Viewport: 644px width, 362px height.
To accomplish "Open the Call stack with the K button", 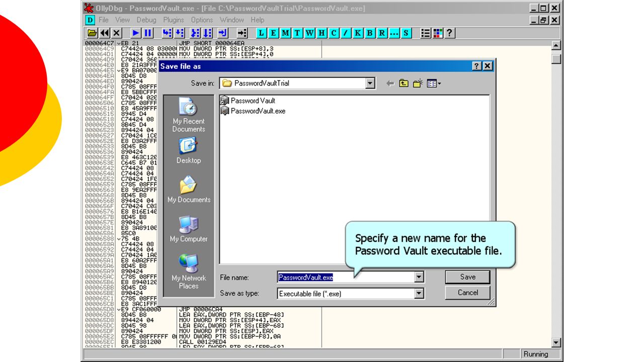I will pos(358,33).
